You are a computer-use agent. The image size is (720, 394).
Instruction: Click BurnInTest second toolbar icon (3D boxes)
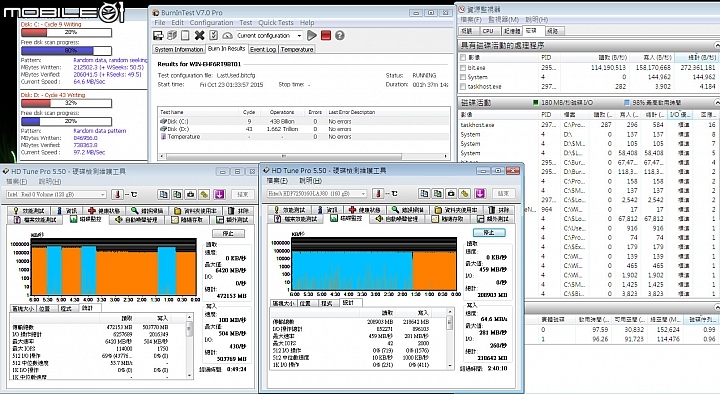click(x=172, y=35)
